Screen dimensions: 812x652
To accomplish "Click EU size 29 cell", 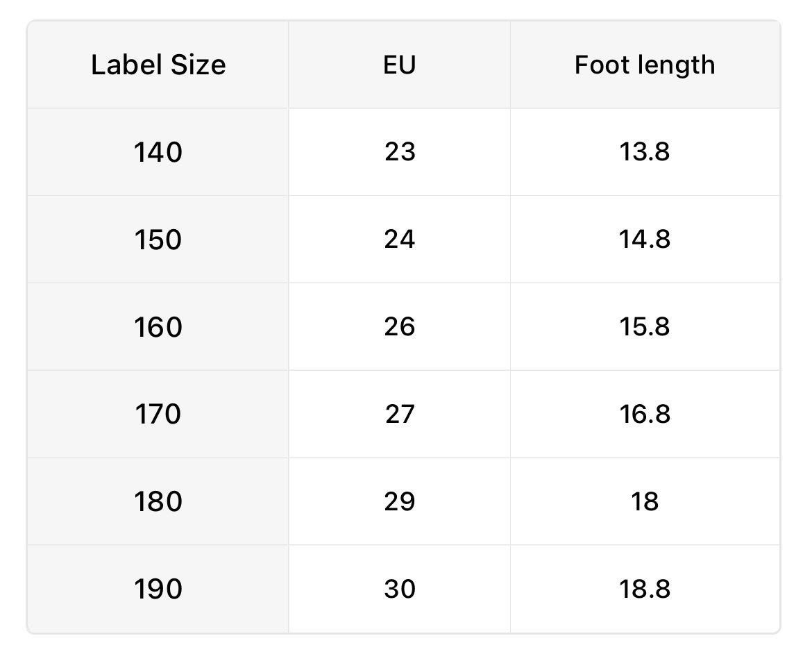I will point(400,501).
